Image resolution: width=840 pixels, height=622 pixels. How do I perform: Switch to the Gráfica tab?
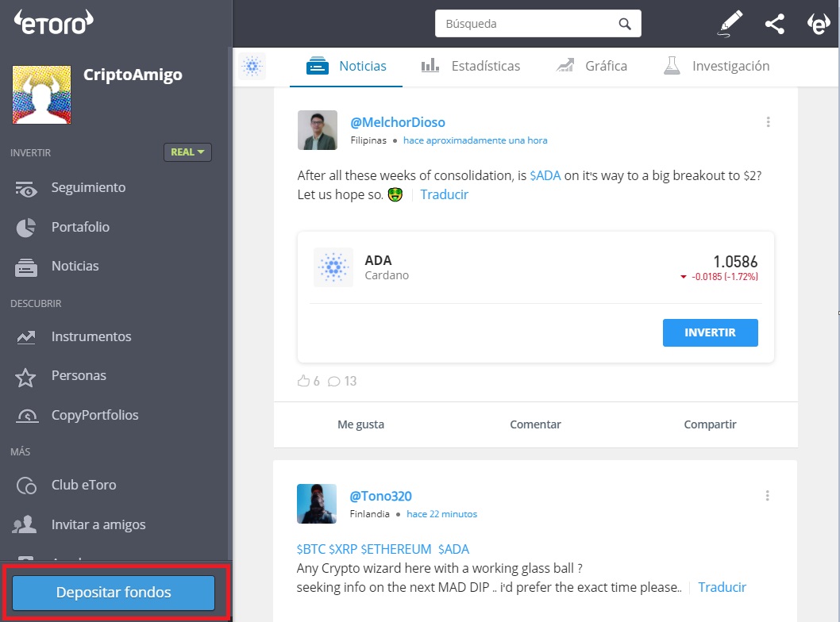click(x=592, y=66)
